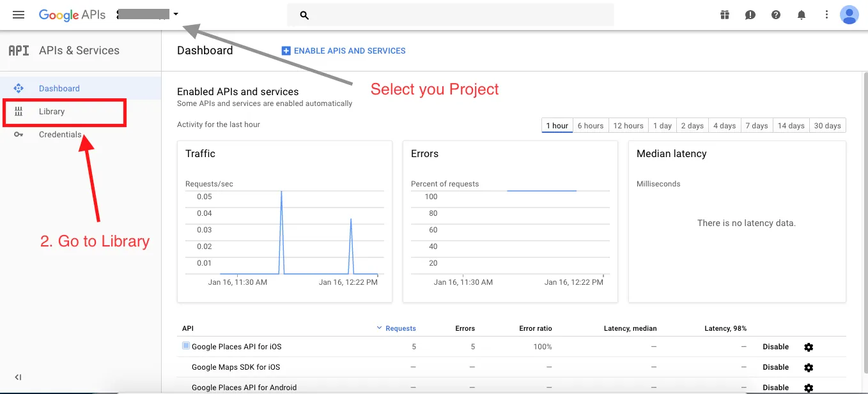The image size is (868, 394).
Task: Disable Google Places API for iOS
Action: click(x=775, y=347)
